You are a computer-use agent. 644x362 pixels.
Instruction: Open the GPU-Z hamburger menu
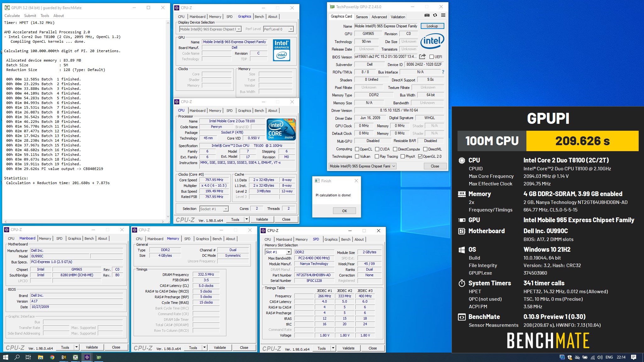pos(443,15)
